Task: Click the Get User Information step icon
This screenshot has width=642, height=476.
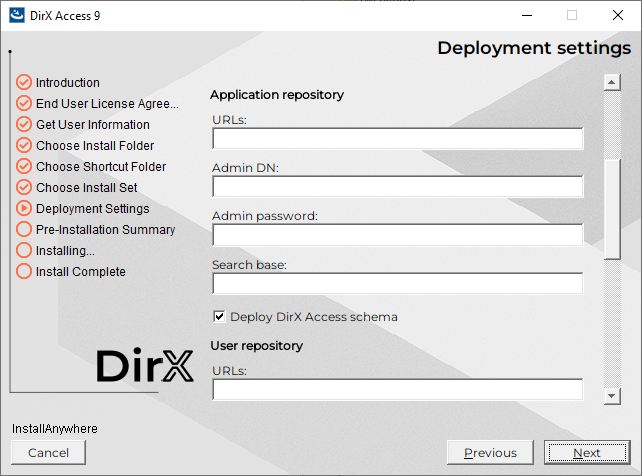Action: click(x=24, y=125)
